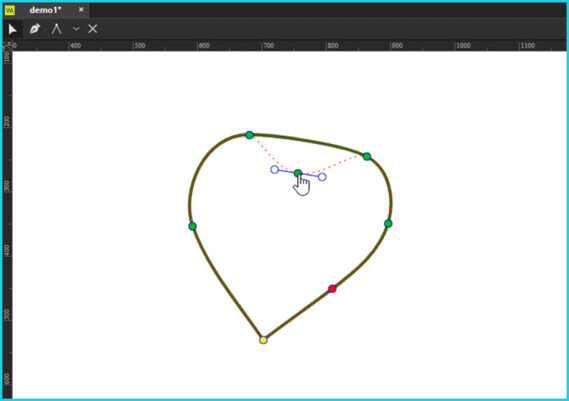The height and width of the screenshot is (401, 569).
Task: Expand the toolbar chevron dropdown
Action: pyautogui.click(x=76, y=29)
